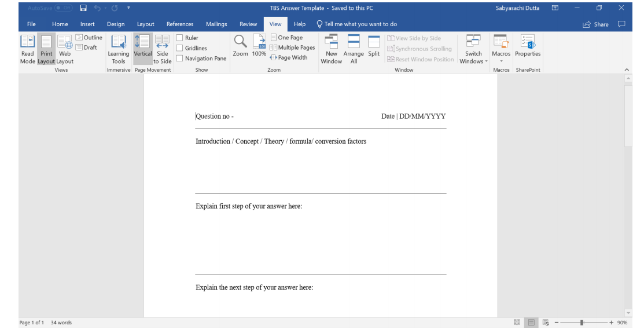Open Ribbon Display Options
The width and height of the screenshot is (644, 329).
pos(555,8)
